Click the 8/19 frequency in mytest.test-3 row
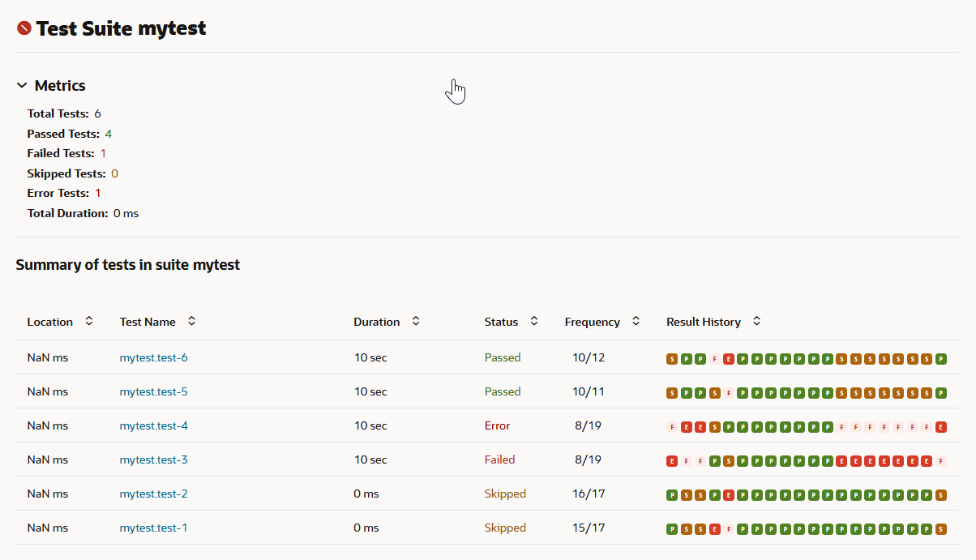The width and height of the screenshot is (976, 560). 589,460
